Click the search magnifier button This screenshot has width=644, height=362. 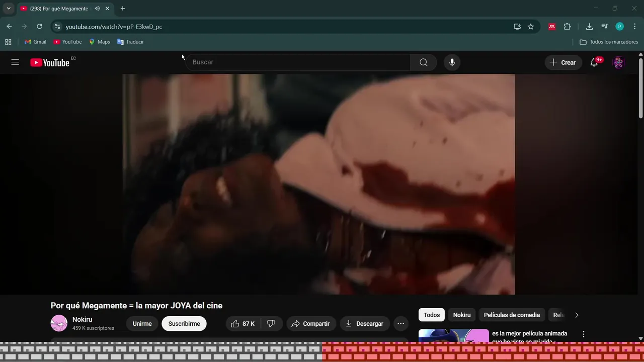click(424, 62)
